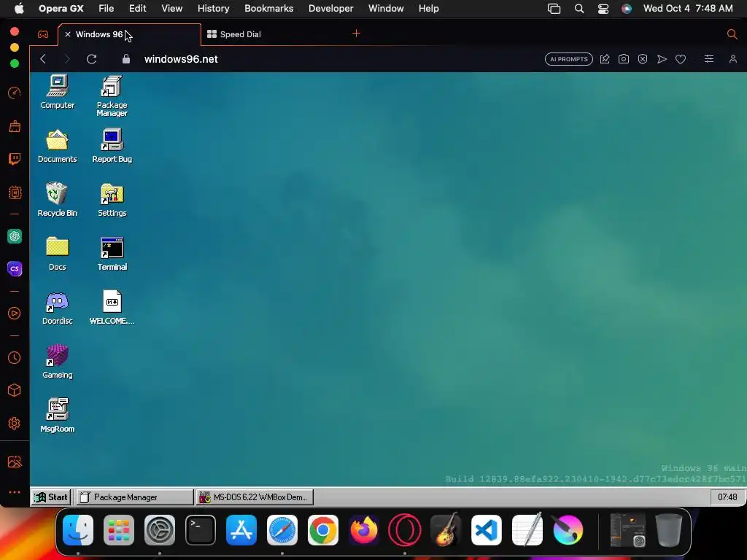Open the View menu

point(171,9)
